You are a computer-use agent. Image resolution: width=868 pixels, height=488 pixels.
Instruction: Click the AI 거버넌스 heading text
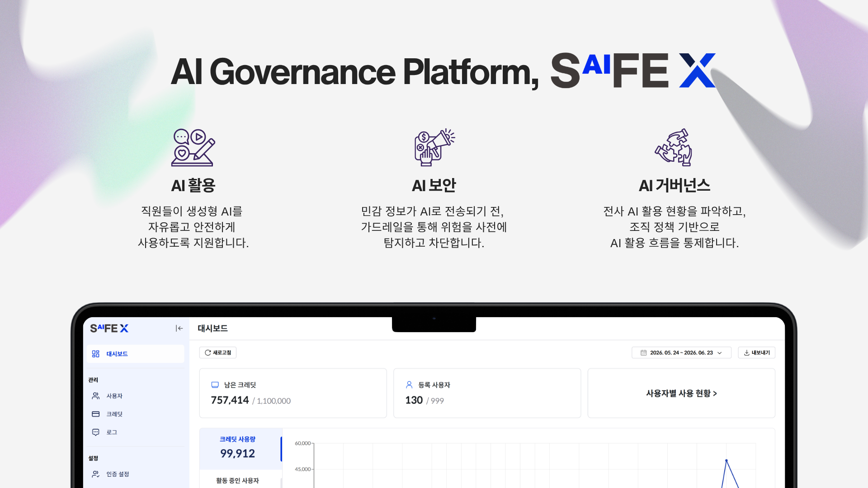(x=675, y=186)
